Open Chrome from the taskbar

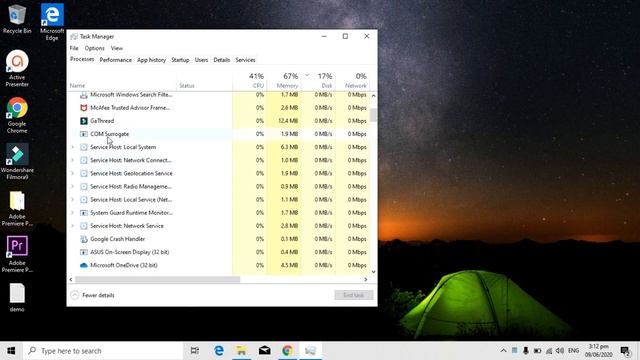click(x=287, y=351)
